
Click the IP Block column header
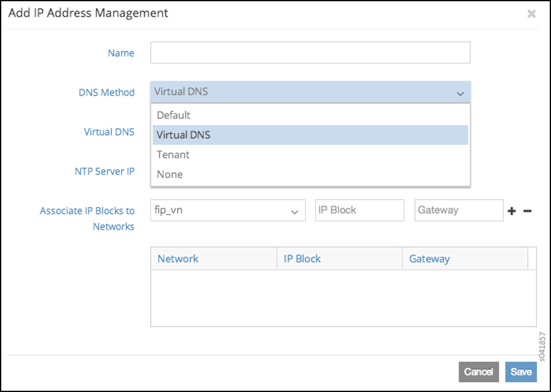(x=302, y=259)
